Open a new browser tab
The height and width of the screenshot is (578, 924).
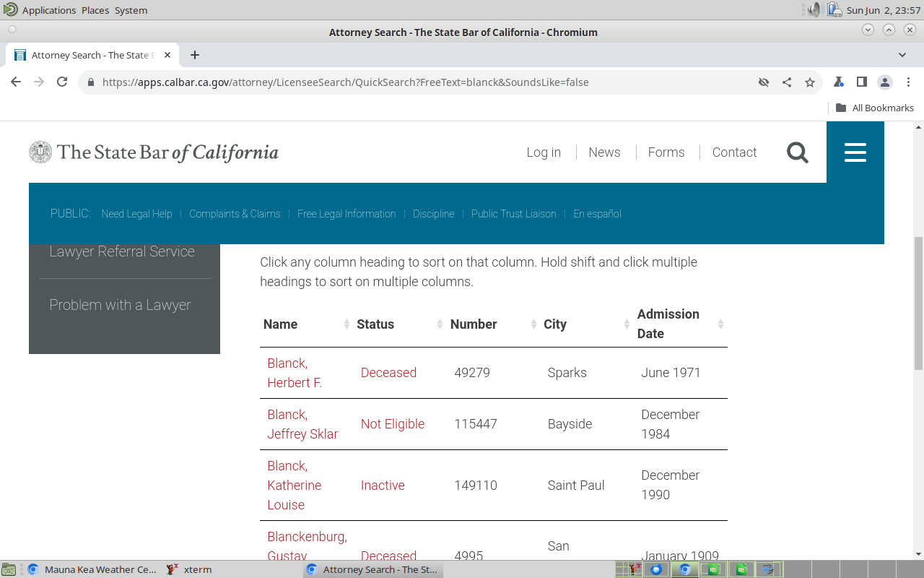(x=195, y=55)
